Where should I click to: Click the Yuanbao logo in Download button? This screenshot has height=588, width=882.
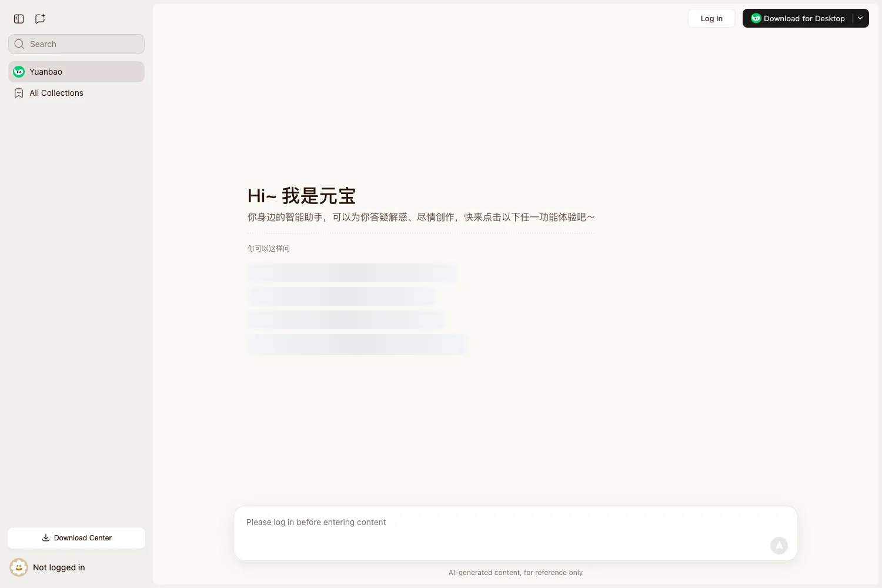click(756, 18)
